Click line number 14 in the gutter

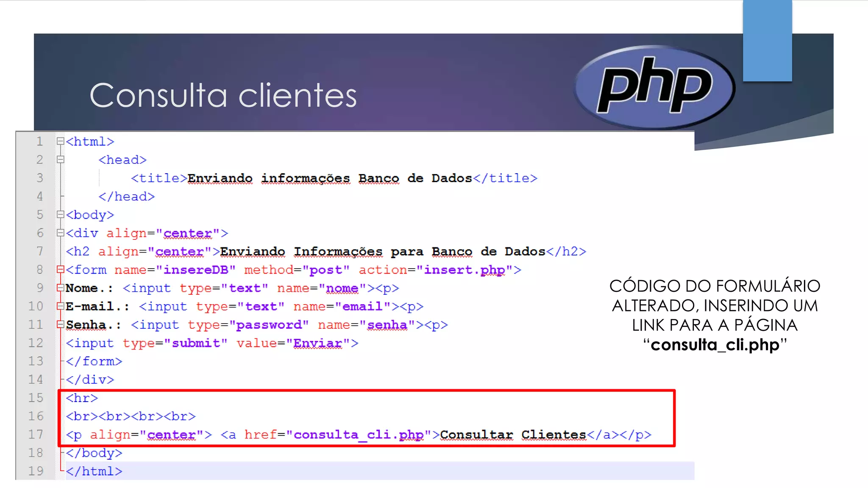click(36, 379)
